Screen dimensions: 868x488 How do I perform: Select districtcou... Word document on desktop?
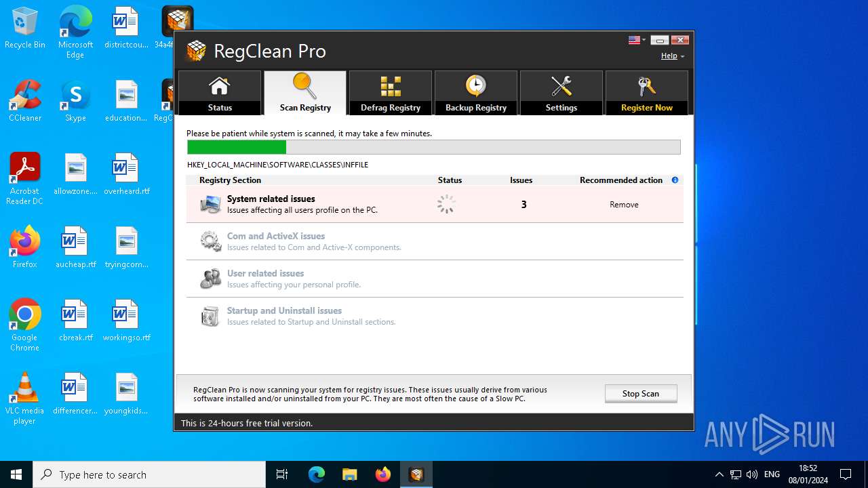pyautogui.click(x=126, y=28)
